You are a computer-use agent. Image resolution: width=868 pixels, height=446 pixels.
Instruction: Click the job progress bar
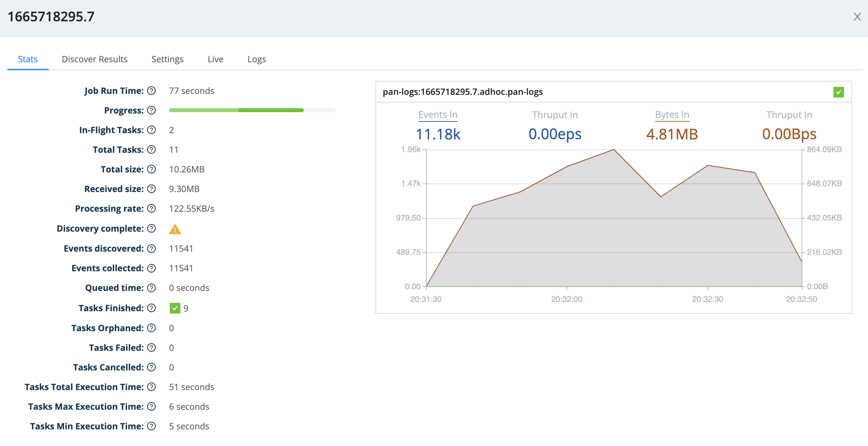tap(252, 110)
